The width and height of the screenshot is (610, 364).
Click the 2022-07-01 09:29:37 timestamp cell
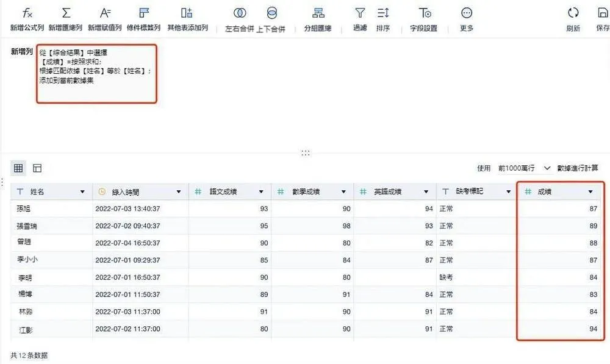tap(140, 260)
